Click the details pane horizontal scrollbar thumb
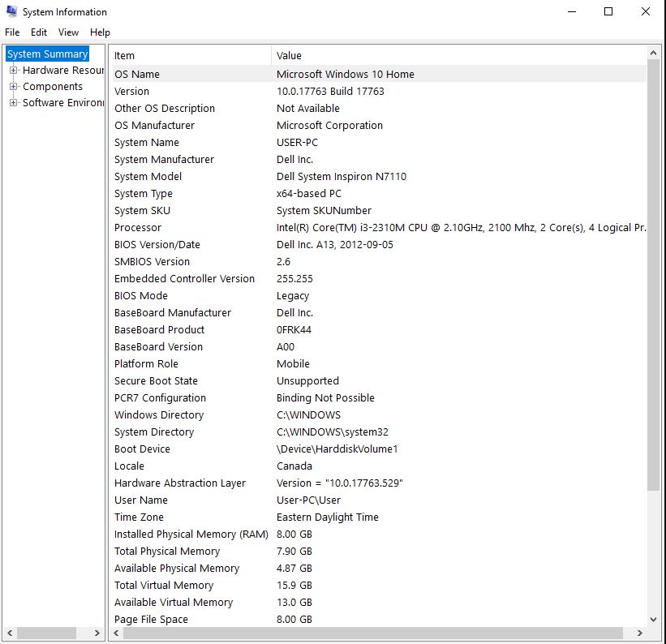 [x=373, y=633]
